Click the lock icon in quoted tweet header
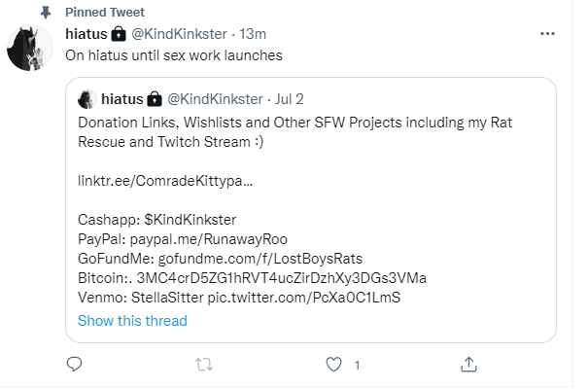This screenshot has width=588, height=389. tap(155, 99)
